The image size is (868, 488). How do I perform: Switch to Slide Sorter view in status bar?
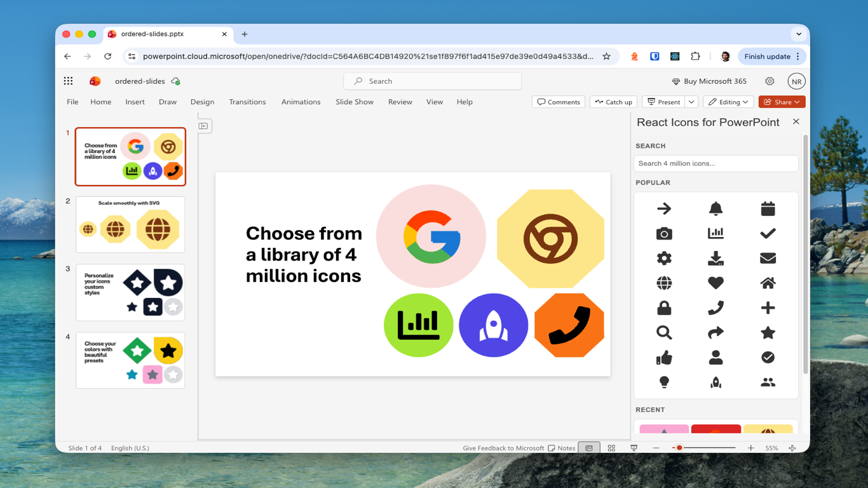click(611, 448)
